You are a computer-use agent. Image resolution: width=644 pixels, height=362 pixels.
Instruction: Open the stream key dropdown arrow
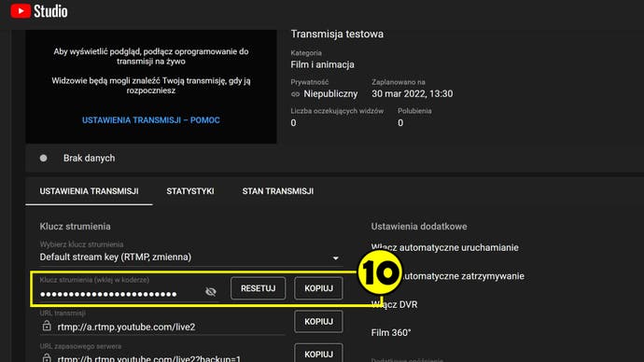(x=336, y=258)
